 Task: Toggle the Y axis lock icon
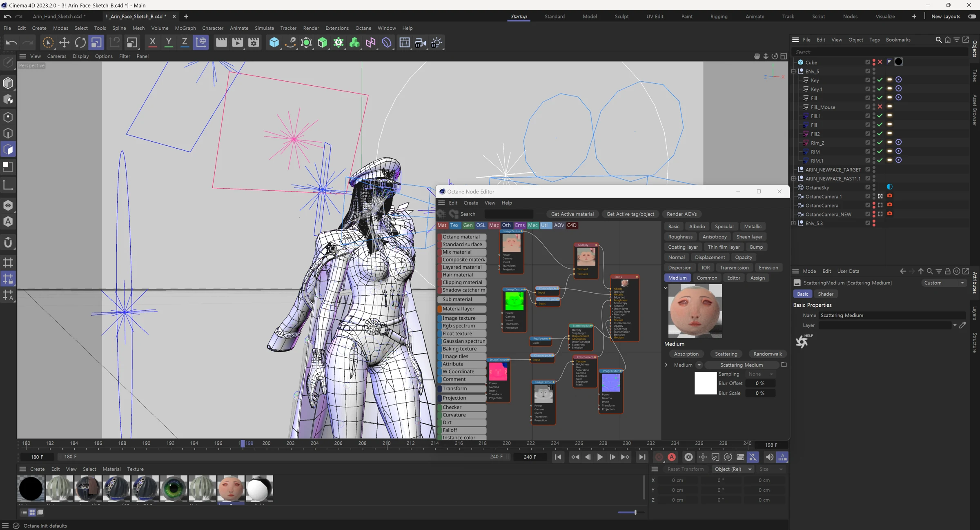coord(168,42)
